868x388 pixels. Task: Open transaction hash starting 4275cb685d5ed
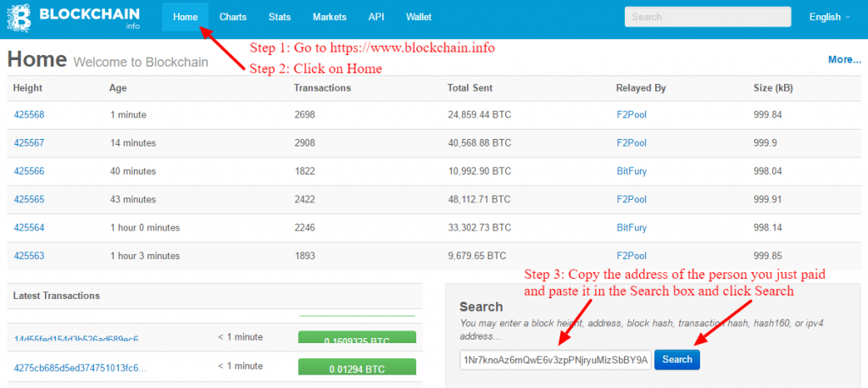(81, 368)
